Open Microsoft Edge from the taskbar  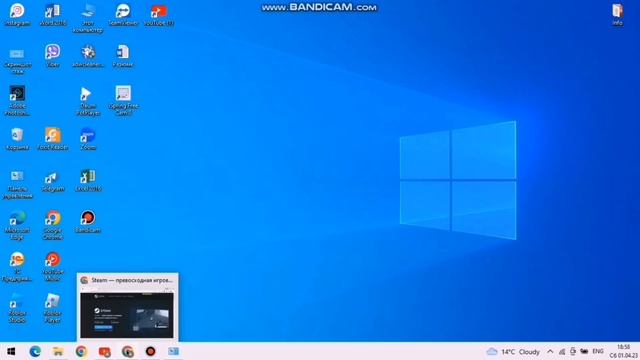(x=35, y=351)
